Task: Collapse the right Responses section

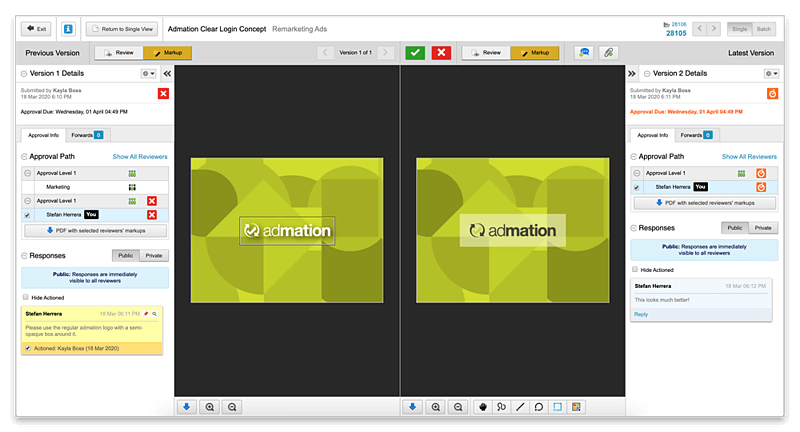Action: [x=634, y=228]
